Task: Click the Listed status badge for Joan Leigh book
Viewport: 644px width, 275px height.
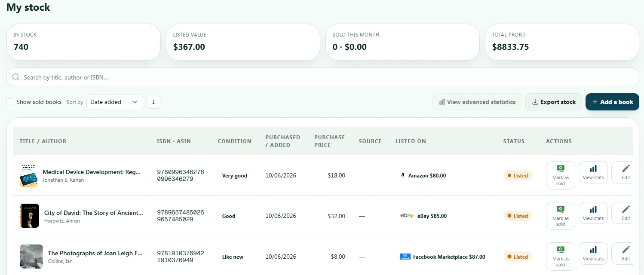Action: (x=518, y=257)
